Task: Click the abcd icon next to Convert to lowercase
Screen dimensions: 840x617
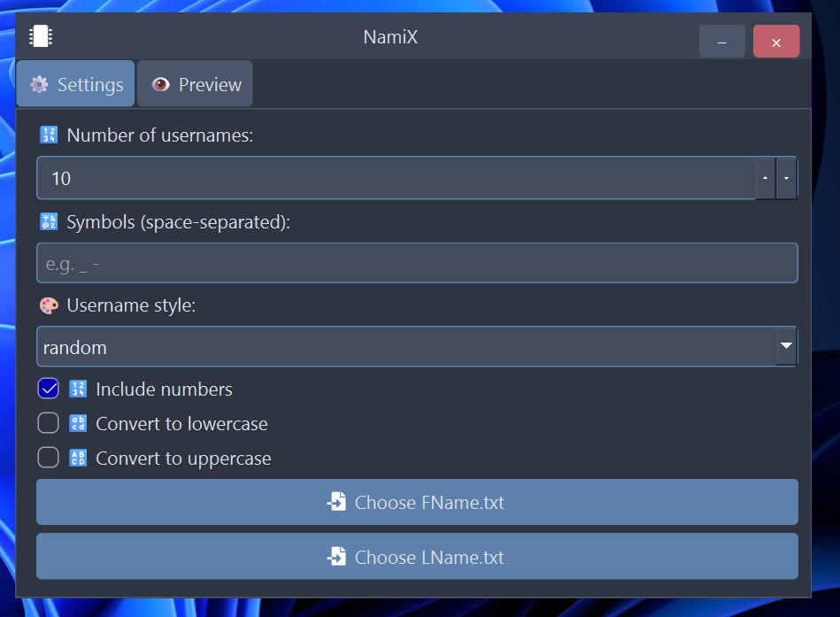Action: (x=78, y=423)
